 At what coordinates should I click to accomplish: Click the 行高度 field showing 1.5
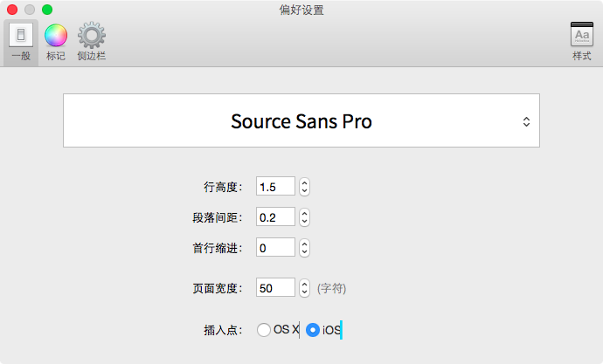275,187
